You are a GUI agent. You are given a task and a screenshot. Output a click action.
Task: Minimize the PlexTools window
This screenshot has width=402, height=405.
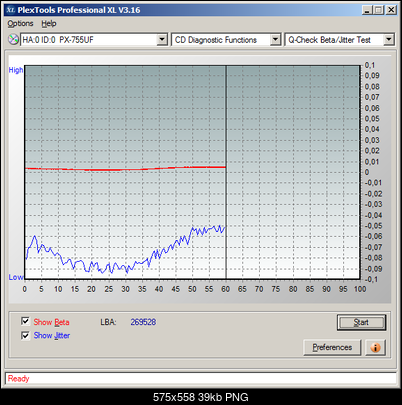point(367,10)
